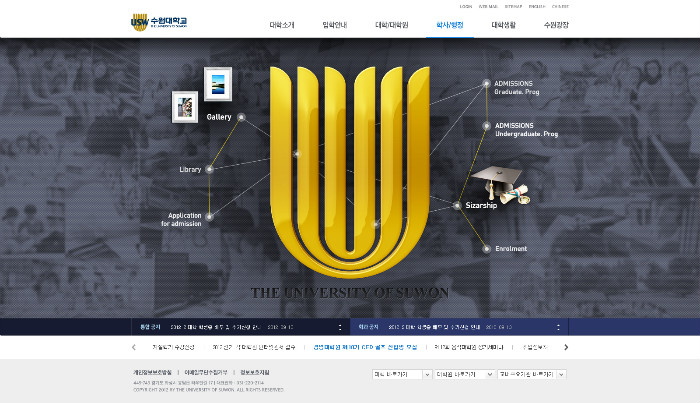
Task: Click the Application for admission node dot
Action: tap(209, 216)
